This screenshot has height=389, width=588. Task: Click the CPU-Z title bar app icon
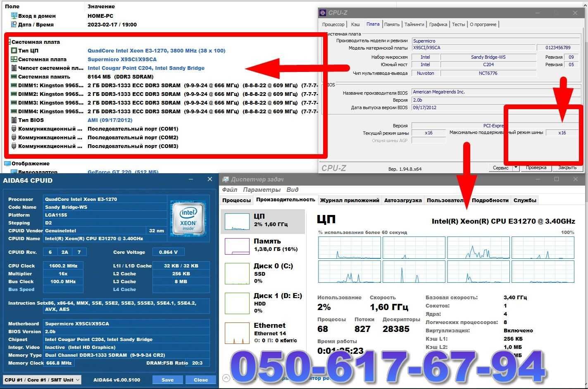pos(323,13)
